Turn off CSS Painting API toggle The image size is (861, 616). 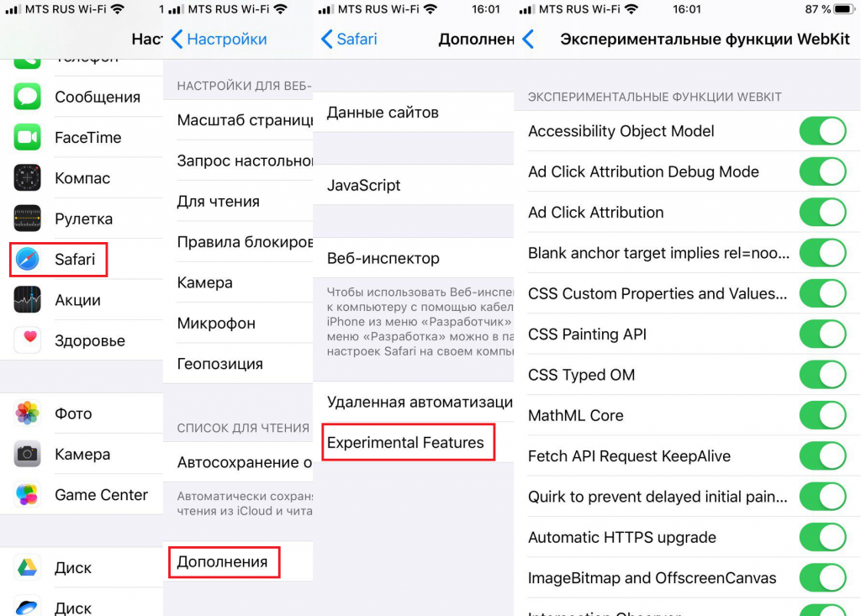[821, 334]
